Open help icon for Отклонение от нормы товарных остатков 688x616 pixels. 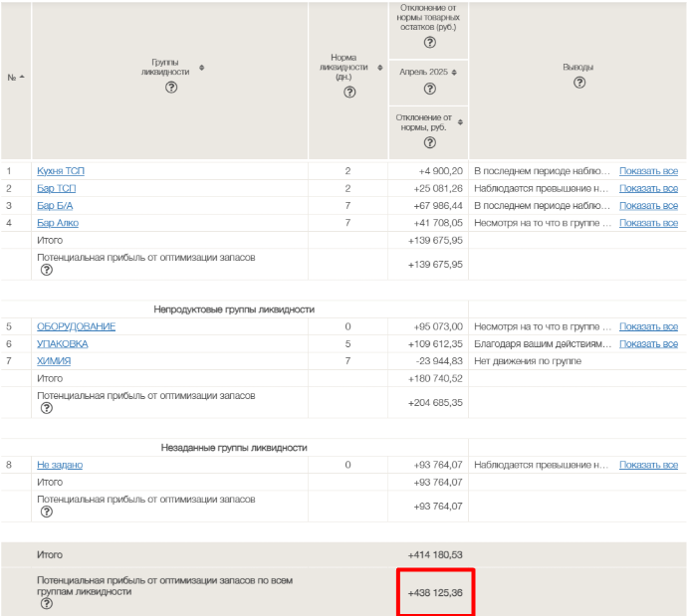429,43
